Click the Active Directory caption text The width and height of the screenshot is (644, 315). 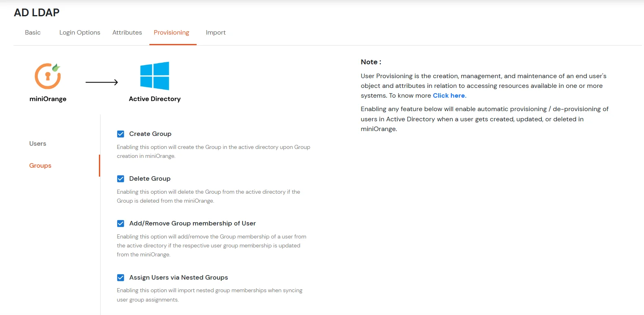pyautogui.click(x=155, y=99)
